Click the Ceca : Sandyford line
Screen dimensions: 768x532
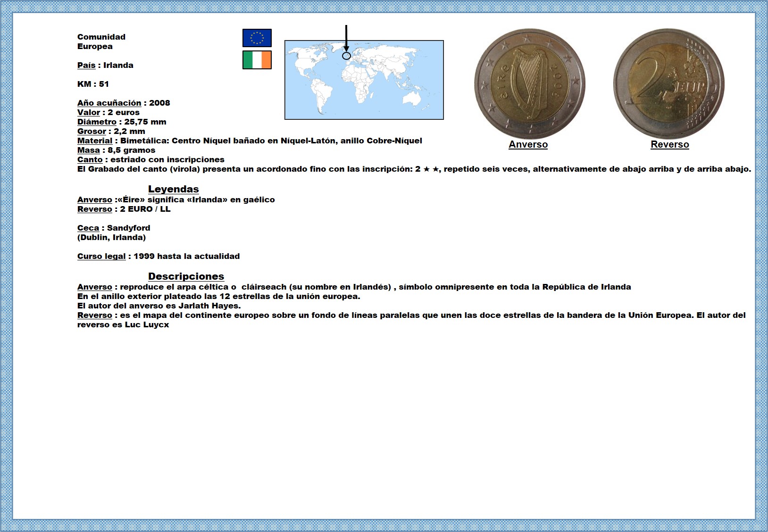coord(114,228)
